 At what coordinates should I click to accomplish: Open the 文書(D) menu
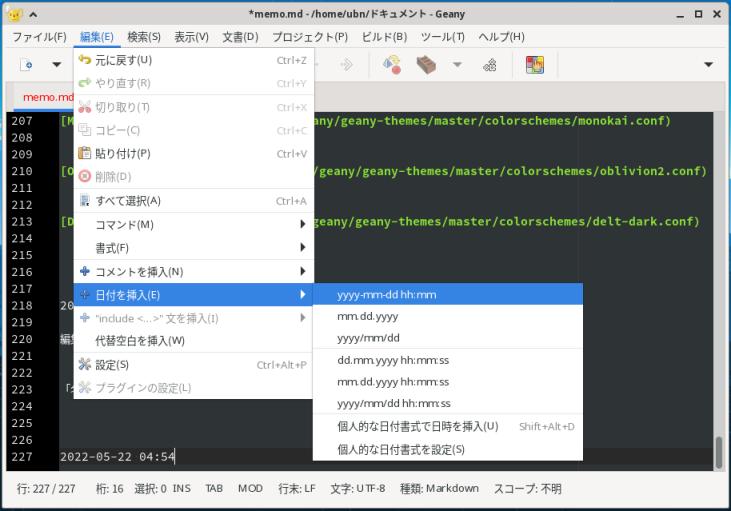point(240,37)
